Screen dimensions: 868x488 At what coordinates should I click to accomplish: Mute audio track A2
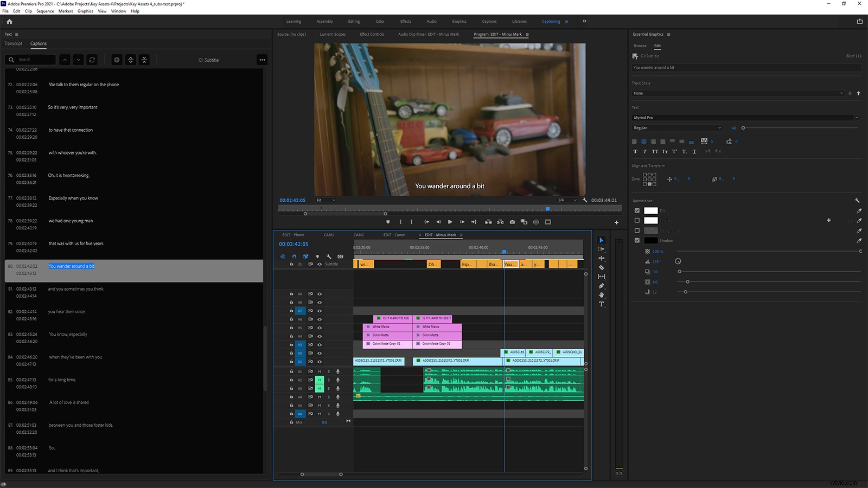pyautogui.click(x=320, y=380)
